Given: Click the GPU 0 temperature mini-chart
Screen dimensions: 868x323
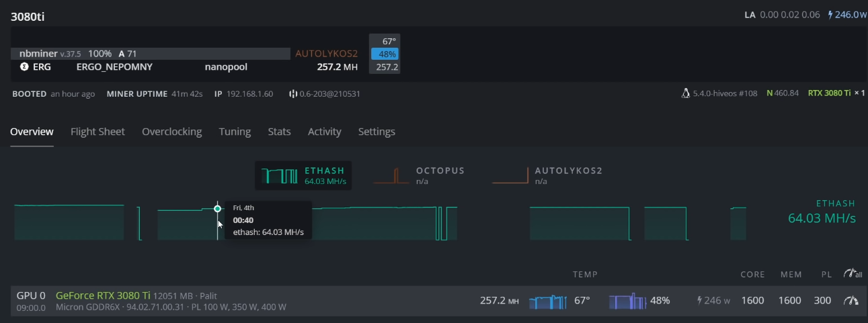Looking at the screenshot, I should 548,301.
